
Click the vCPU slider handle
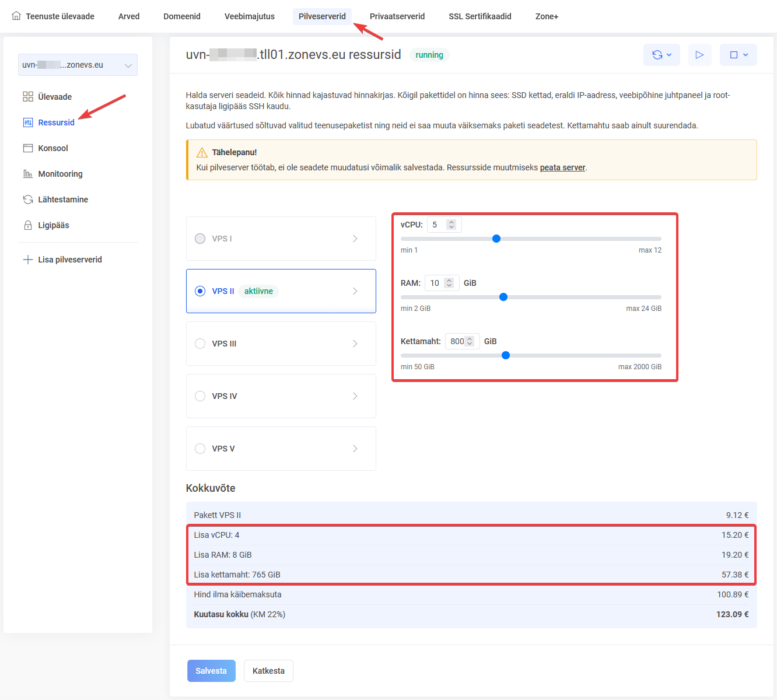pyautogui.click(x=496, y=239)
